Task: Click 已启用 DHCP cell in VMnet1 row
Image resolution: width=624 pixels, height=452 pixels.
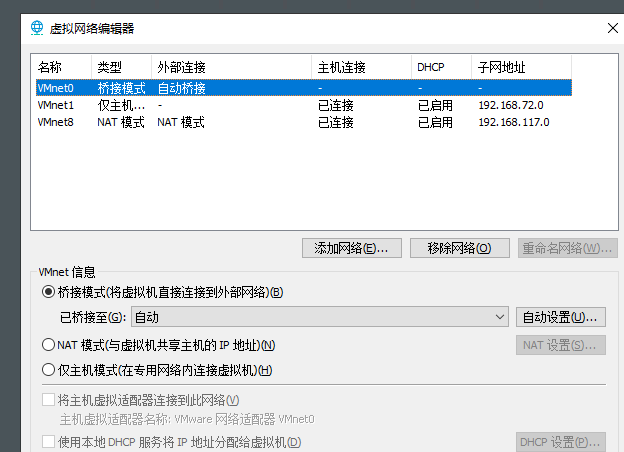Action: tap(435, 105)
